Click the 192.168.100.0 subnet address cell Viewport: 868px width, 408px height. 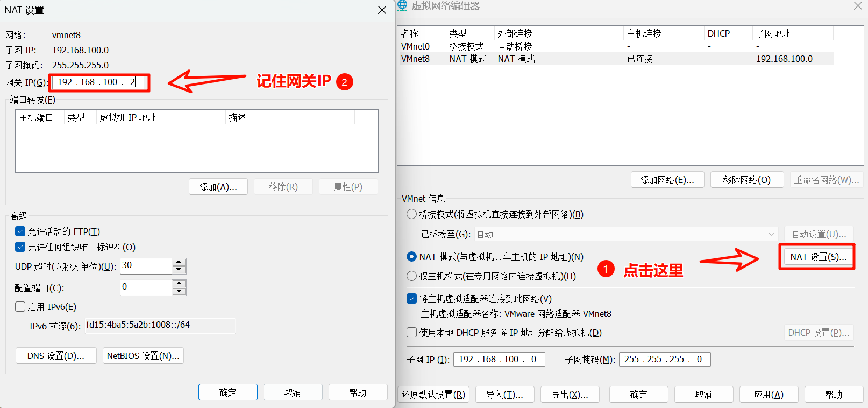(784, 59)
